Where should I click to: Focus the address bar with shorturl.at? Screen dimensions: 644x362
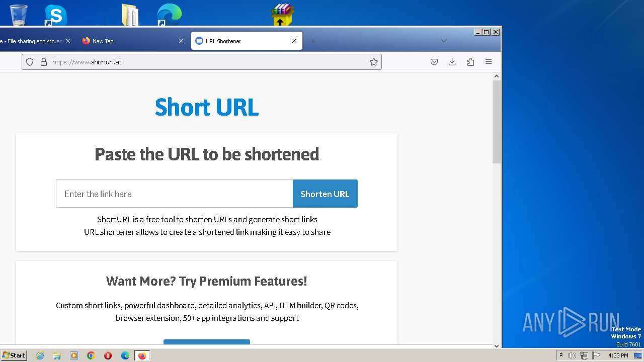[201, 62]
